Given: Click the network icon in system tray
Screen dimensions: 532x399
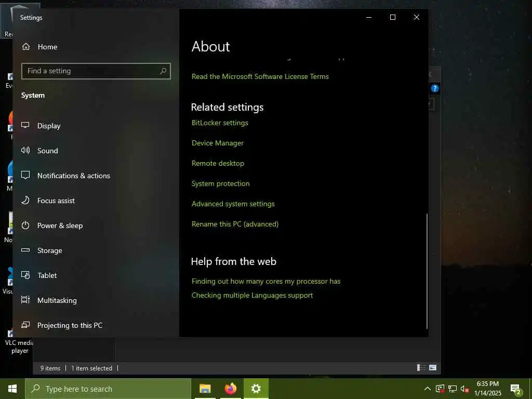Looking at the screenshot, I should (453, 389).
